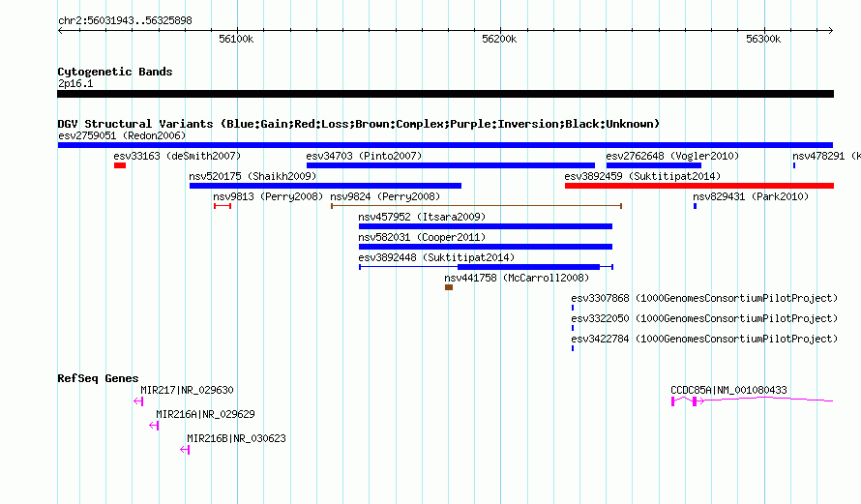Click the nsv582031 (Cooper2011) label
The image size is (861, 504).
tap(422, 237)
